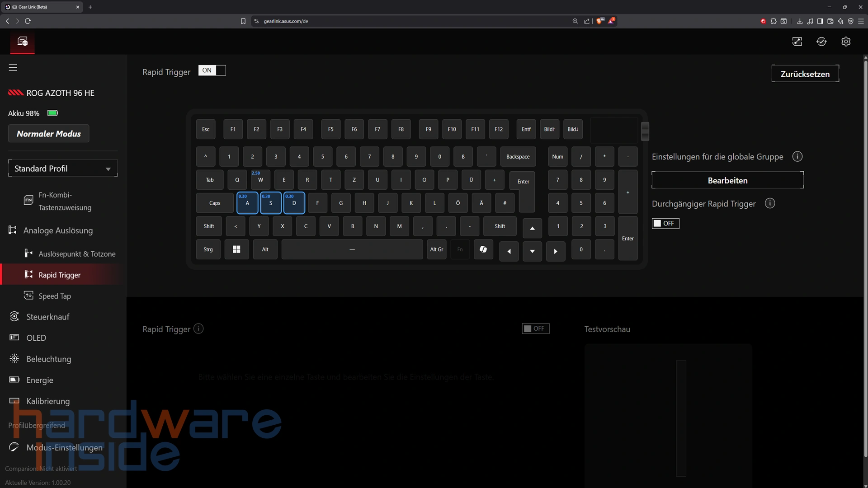Click the Zurücksetzen button
Screen dimensions: 868x488
tap(805, 74)
